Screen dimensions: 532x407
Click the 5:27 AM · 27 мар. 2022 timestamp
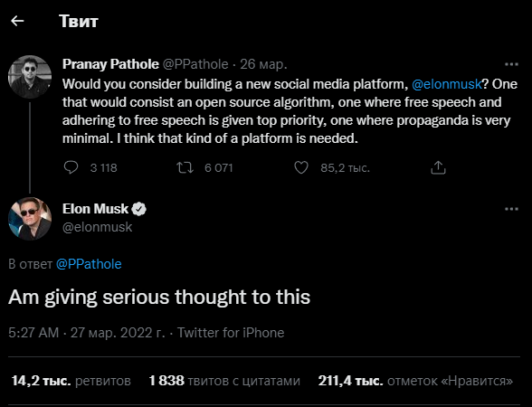(87, 333)
